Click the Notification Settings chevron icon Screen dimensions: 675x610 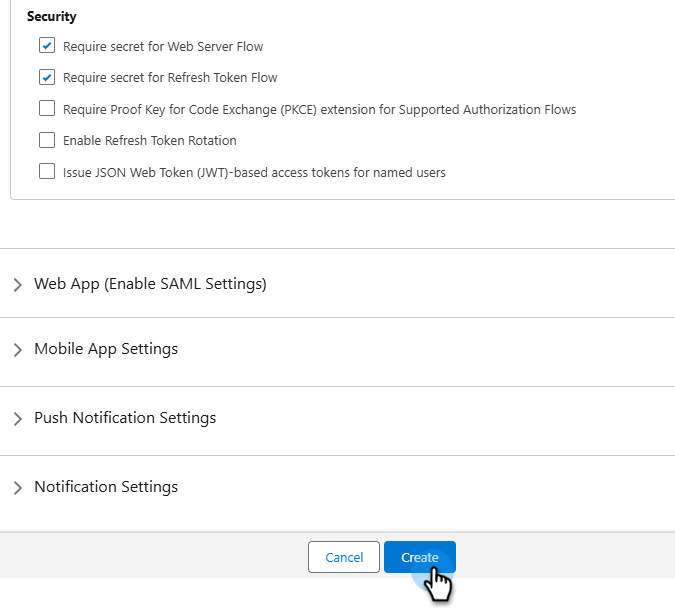pyautogui.click(x=18, y=488)
